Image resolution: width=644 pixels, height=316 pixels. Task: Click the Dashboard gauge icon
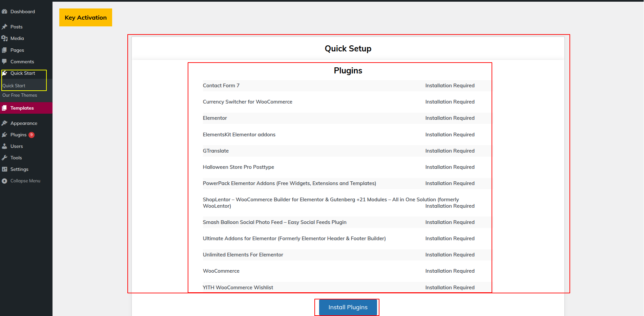[4, 12]
